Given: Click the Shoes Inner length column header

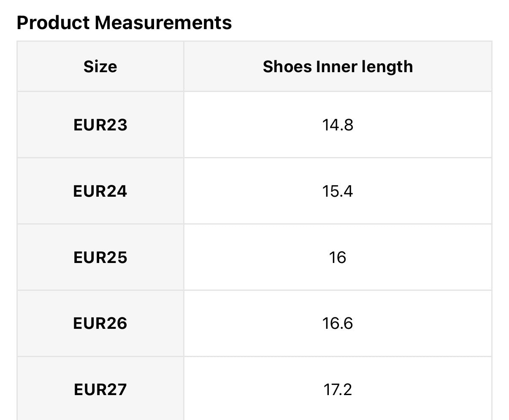Looking at the screenshot, I should (338, 67).
